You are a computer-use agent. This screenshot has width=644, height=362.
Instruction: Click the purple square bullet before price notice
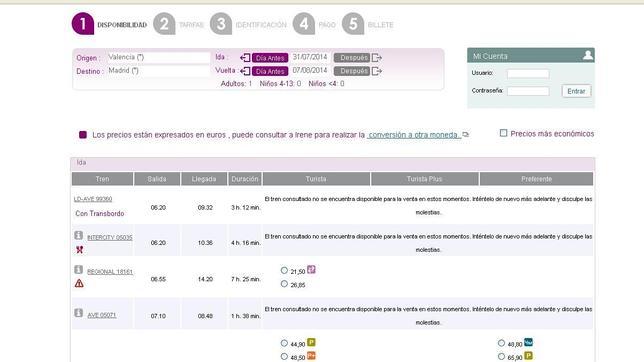(x=83, y=135)
